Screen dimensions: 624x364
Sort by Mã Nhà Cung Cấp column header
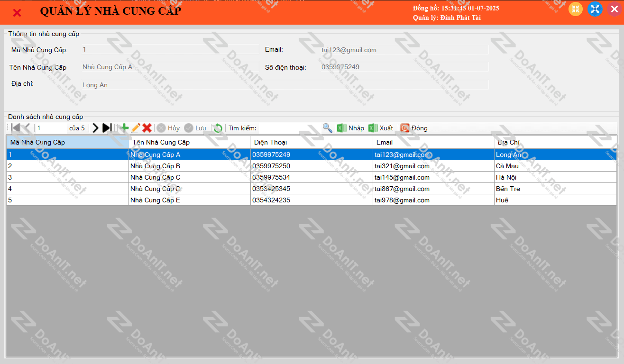point(67,142)
